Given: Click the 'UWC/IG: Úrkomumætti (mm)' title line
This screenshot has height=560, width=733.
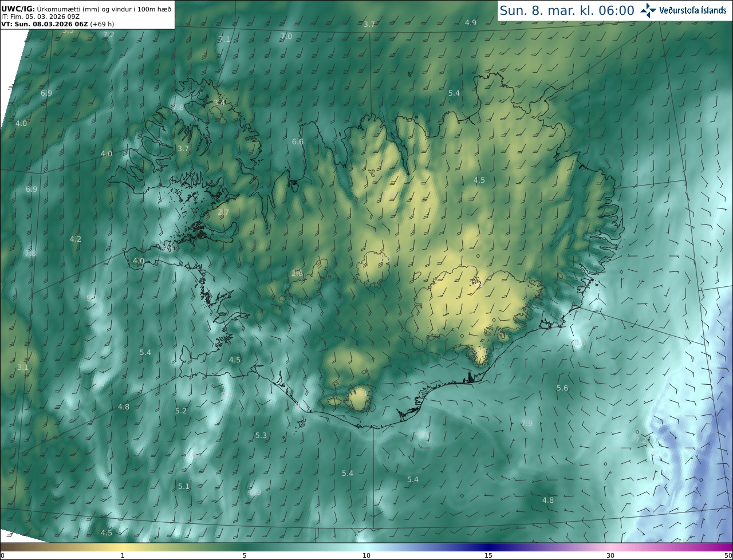Looking at the screenshot, I should [86, 8].
